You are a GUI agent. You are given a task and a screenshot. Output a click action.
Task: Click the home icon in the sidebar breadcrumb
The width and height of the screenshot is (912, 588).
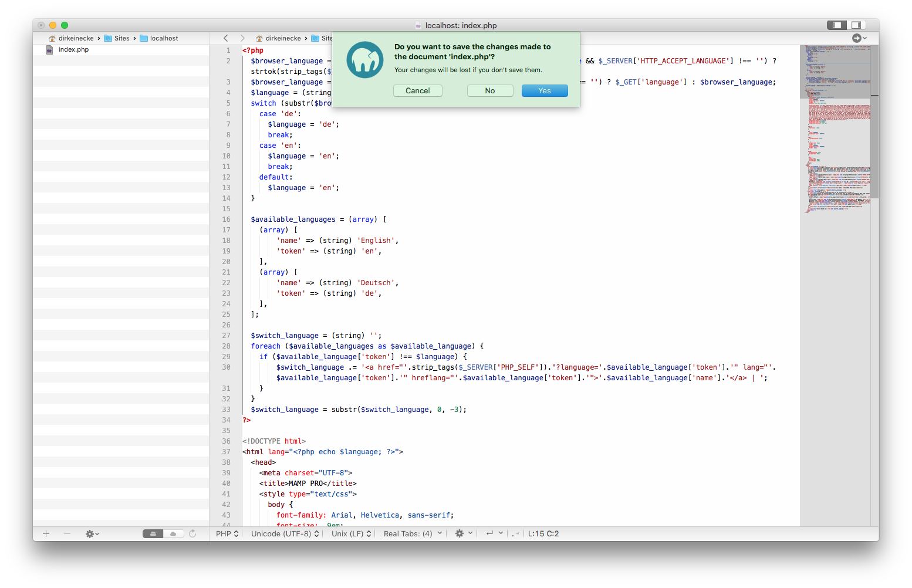[x=52, y=38]
